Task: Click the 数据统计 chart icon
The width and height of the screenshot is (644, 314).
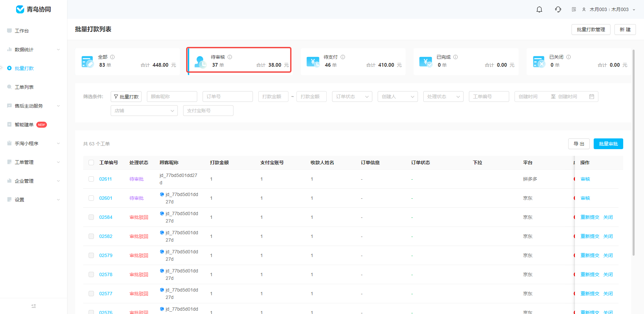Action: click(9, 49)
